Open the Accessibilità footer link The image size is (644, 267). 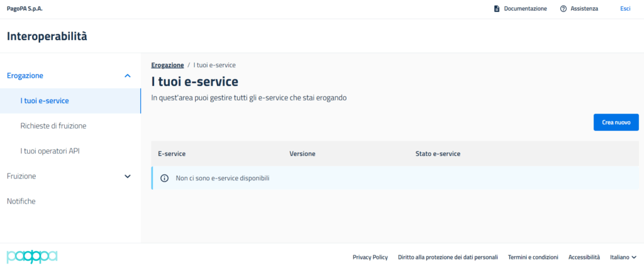[x=584, y=257]
